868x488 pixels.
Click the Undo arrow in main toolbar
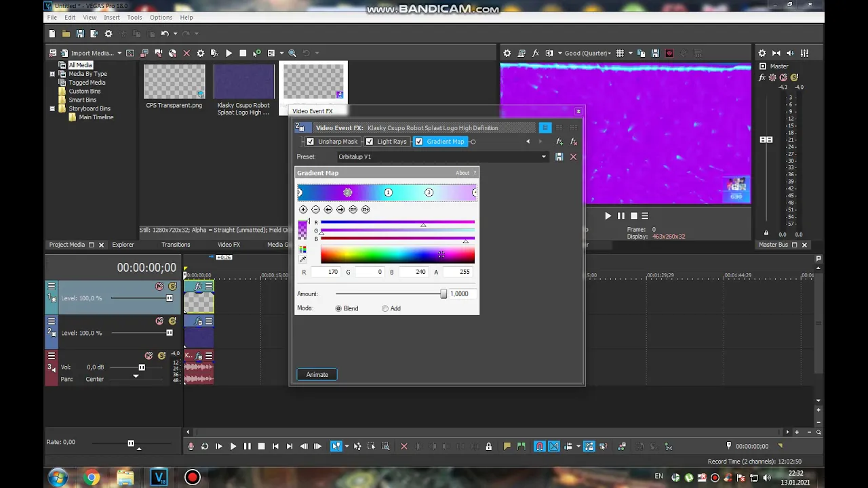point(164,34)
